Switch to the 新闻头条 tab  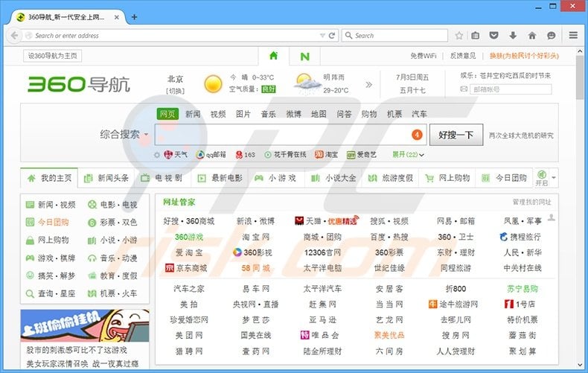coord(106,178)
